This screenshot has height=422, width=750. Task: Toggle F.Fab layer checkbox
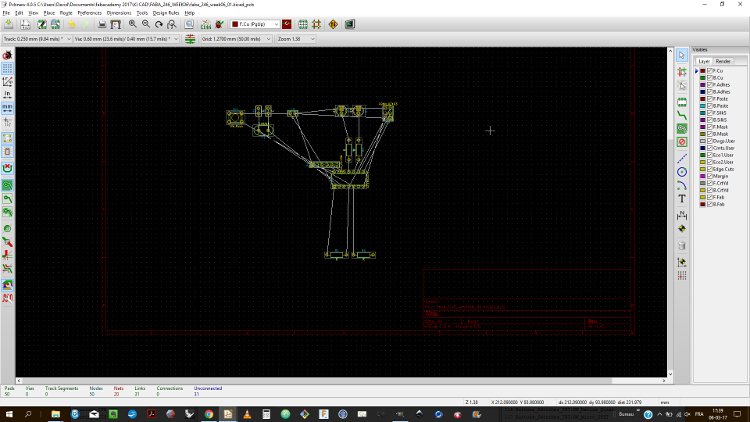click(x=710, y=197)
